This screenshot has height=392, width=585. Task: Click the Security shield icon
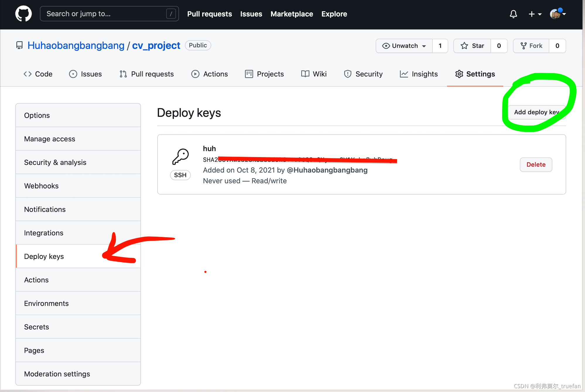coord(348,74)
